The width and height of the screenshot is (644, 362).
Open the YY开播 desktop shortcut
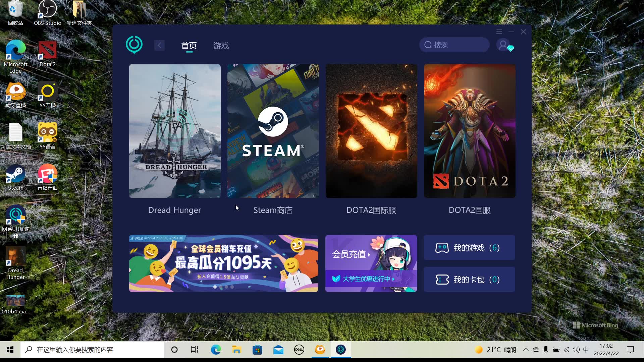click(x=47, y=95)
